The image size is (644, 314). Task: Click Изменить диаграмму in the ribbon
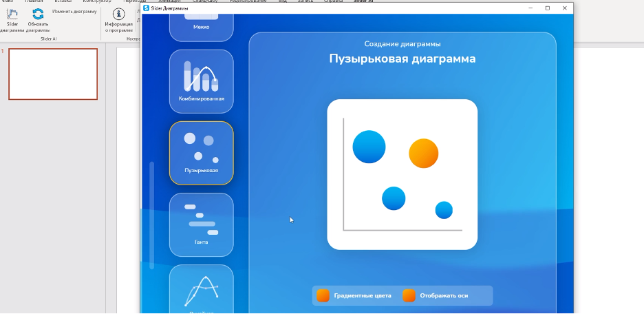pyautogui.click(x=74, y=12)
